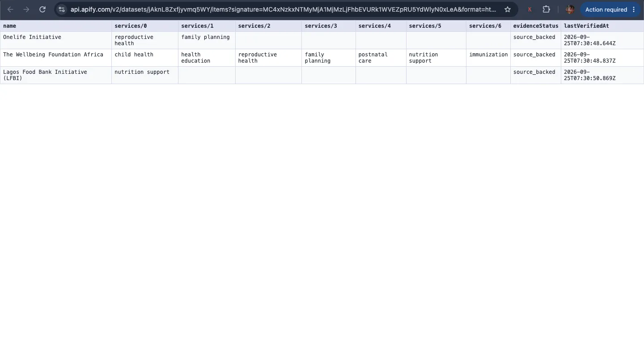Open the red K extension icon
This screenshot has height=353, width=644.
point(530,9)
